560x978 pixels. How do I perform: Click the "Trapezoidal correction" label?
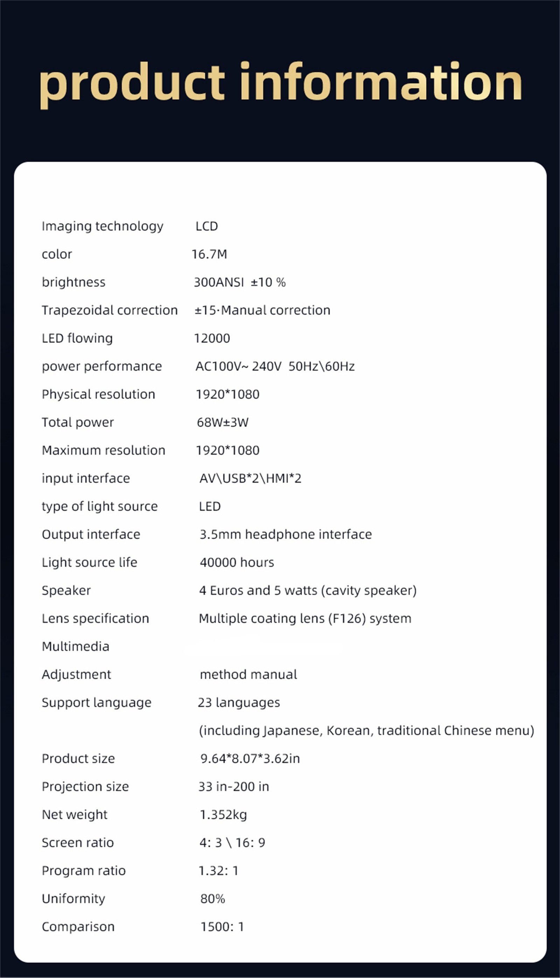pos(110,311)
